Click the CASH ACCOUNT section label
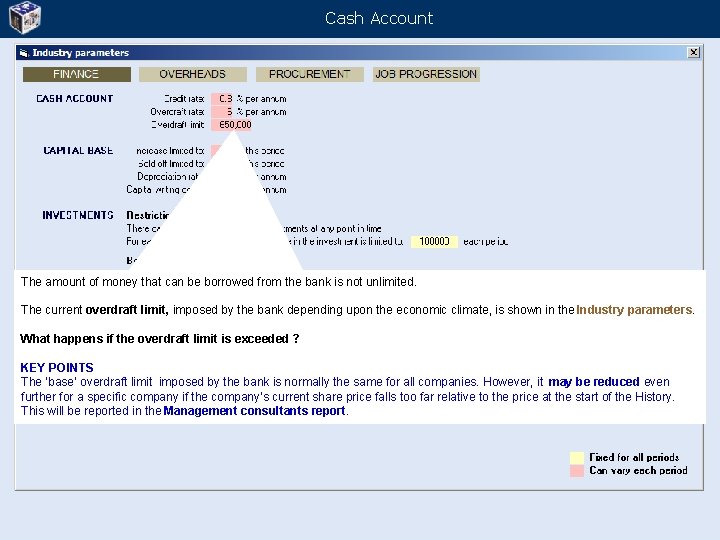 tap(74, 99)
